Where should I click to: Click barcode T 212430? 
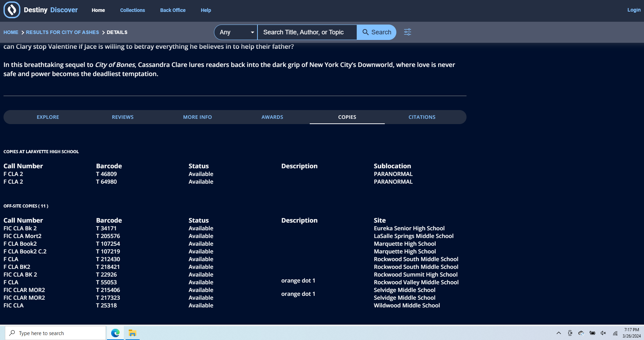108,259
